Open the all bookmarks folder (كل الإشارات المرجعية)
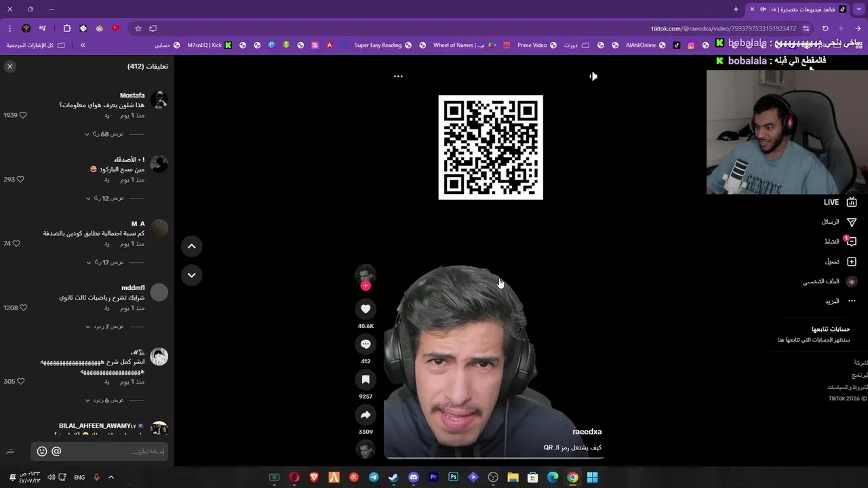Image resolution: width=868 pixels, height=488 pixels. 35,45
